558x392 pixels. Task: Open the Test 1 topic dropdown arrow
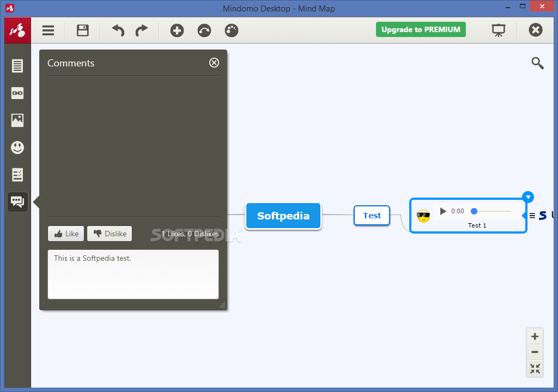(x=528, y=197)
